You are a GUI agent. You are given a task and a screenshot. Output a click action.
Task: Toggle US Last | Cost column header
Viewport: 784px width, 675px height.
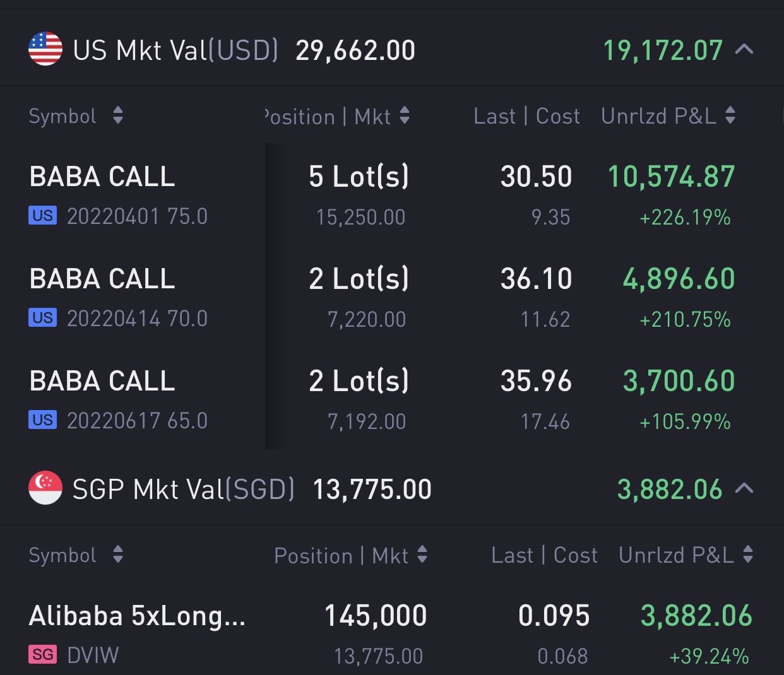(x=526, y=116)
